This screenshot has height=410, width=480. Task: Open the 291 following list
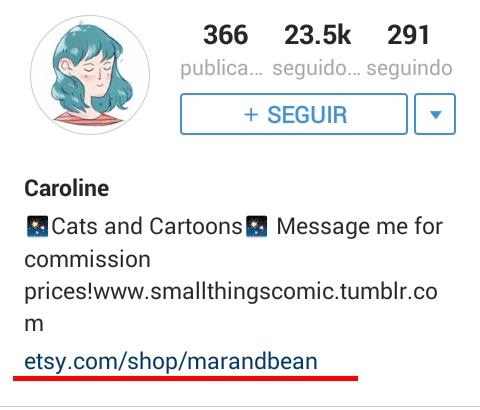pos(408,35)
